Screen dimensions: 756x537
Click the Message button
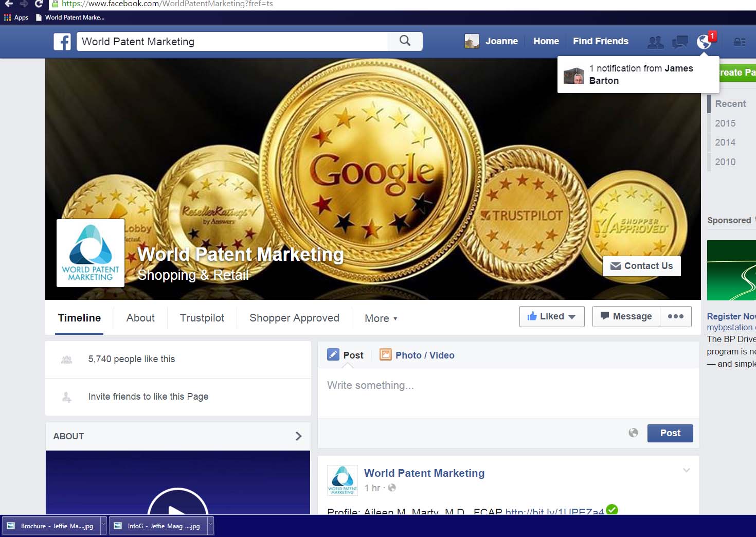tap(626, 316)
